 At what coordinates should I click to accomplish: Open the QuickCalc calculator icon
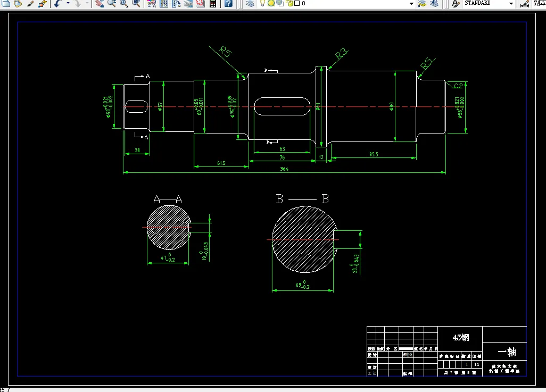[213, 4]
